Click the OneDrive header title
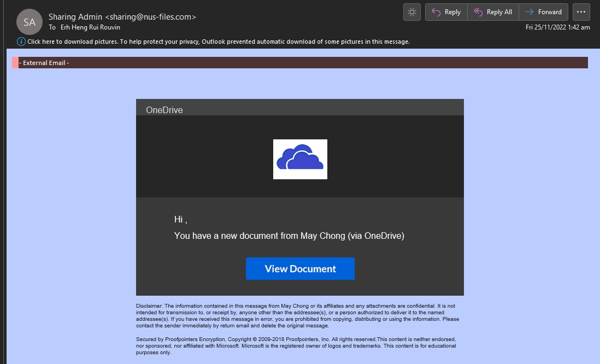The width and height of the screenshot is (600, 364). (x=164, y=110)
